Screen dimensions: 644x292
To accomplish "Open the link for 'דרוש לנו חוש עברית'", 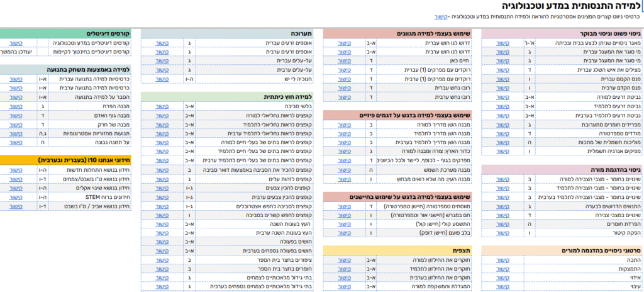I will pos(344,43).
